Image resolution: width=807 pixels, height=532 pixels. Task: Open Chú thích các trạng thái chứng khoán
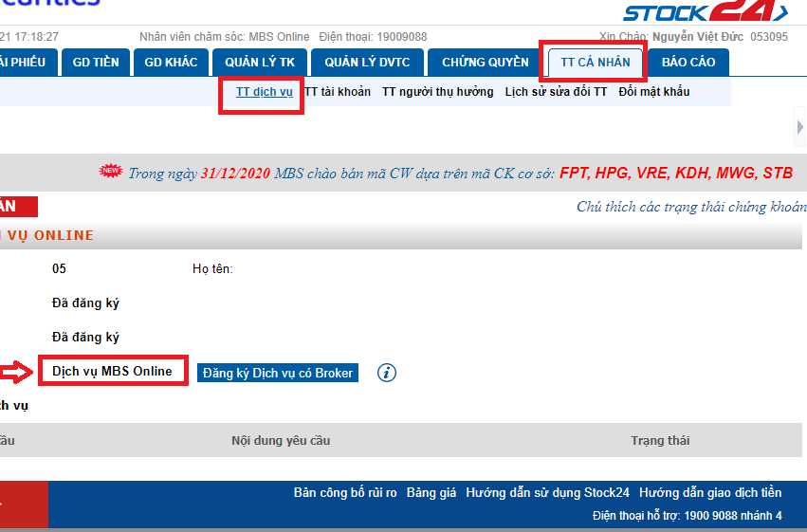(691, 207)
